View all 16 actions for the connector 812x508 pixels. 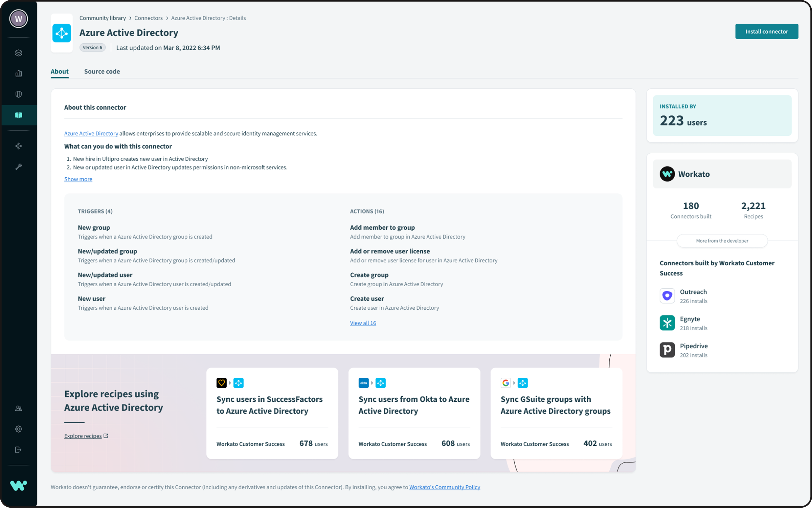pyautogui.click(x=363, y=323)
